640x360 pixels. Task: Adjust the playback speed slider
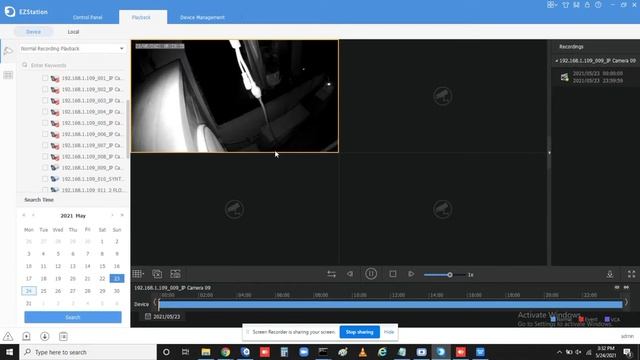pos(444,275)
